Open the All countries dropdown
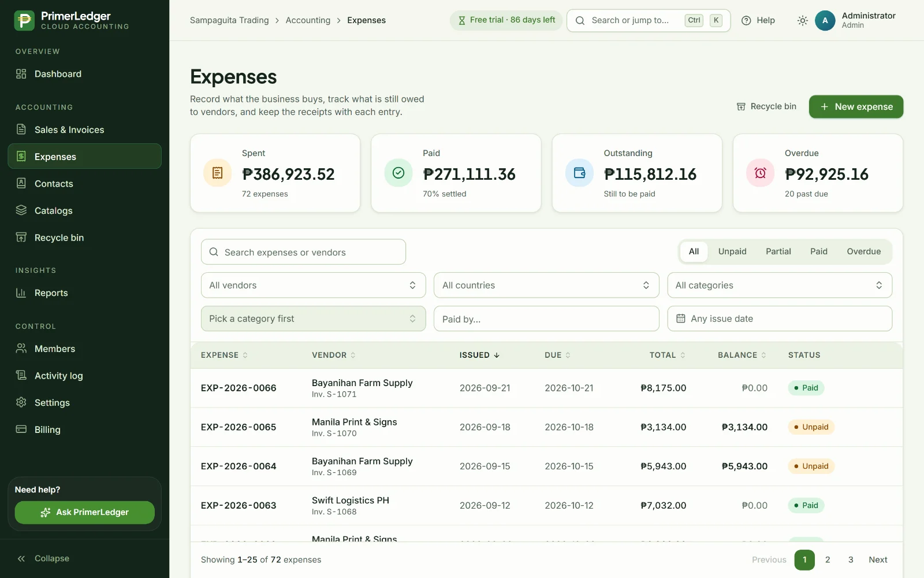The width and height of the screenshot is (924, 578). tap(546, 286)
